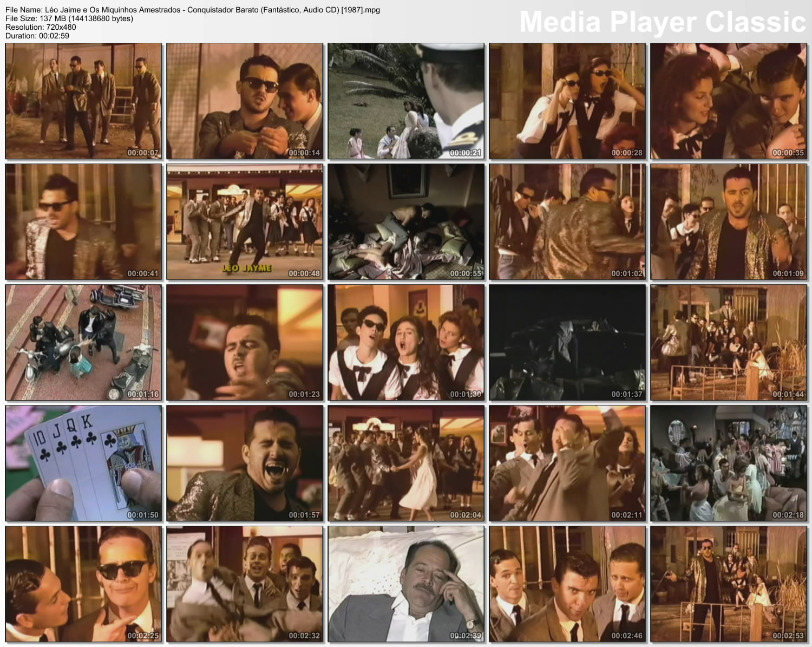Open the frame at 00:01:44
Screen dimensions: 812x647
[x=729, y=343]
